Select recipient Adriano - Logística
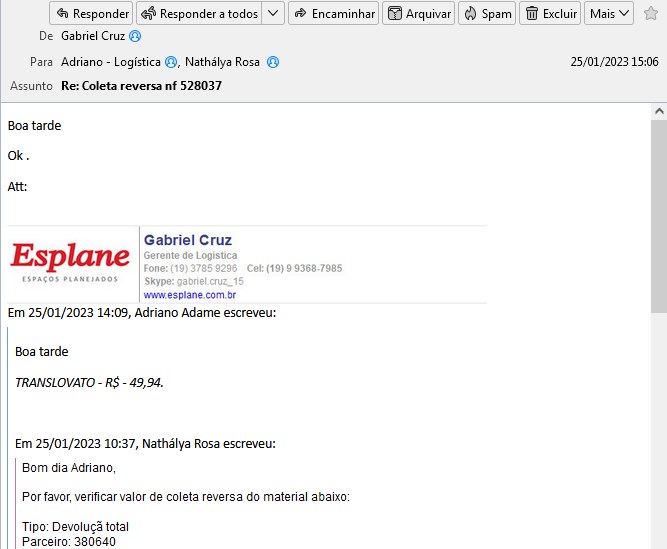 [110, 62]
